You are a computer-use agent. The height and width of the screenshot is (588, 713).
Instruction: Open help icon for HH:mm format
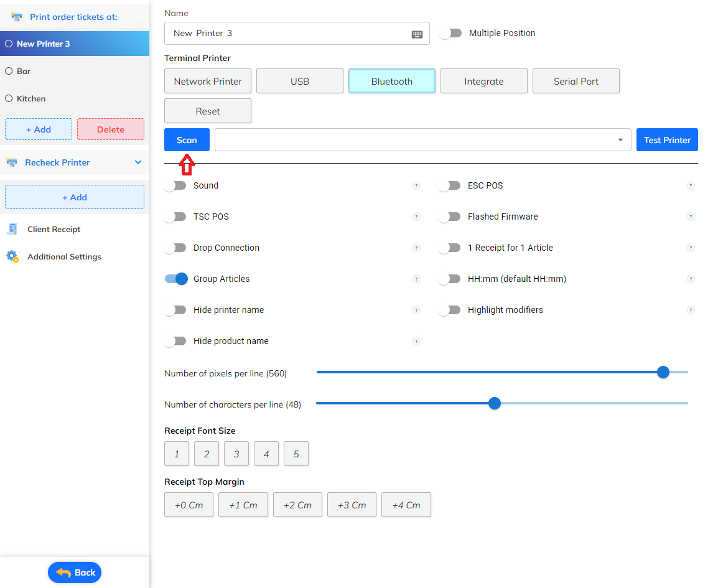pyautogui.click(x=690, y=279)
